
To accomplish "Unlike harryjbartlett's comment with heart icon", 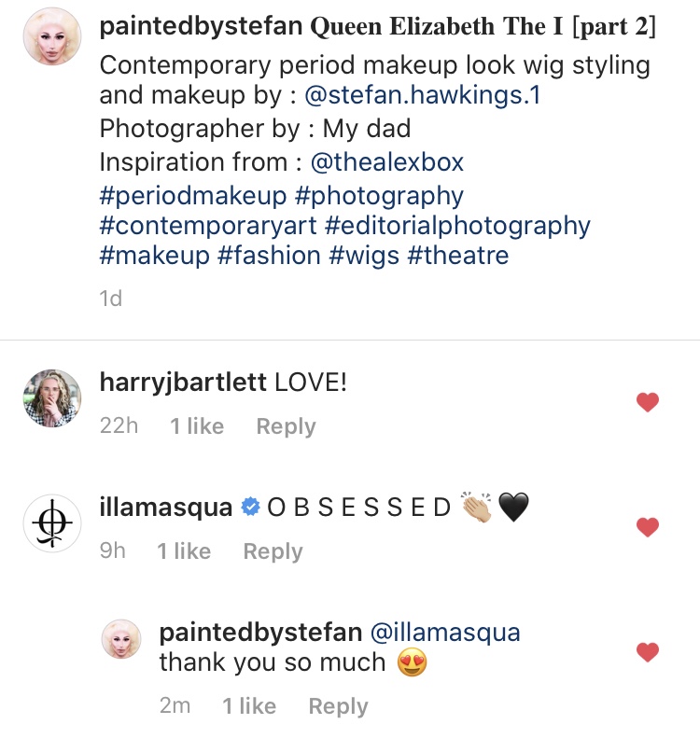I will click(647, 403).
